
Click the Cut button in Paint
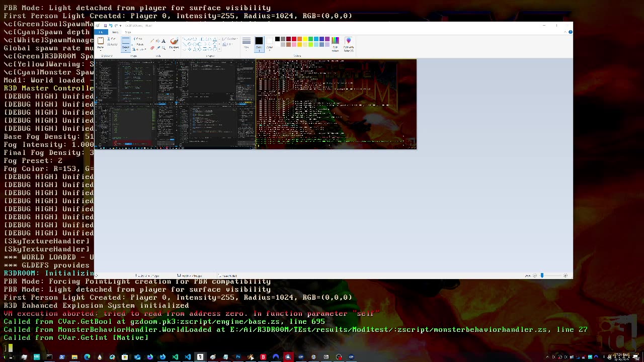coord(112,39)
